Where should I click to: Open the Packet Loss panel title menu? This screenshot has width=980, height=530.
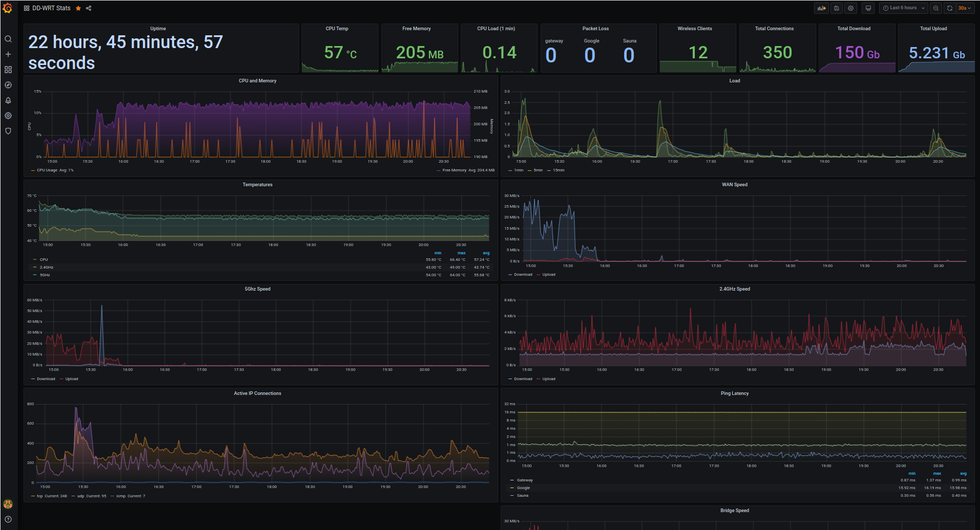pyautogui.click(x=595, y=29)
